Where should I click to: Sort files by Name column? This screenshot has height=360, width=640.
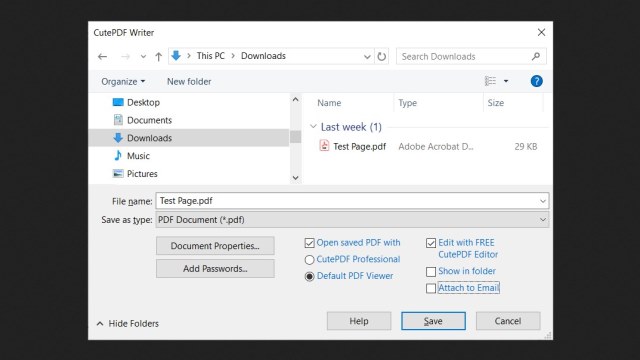329,103
